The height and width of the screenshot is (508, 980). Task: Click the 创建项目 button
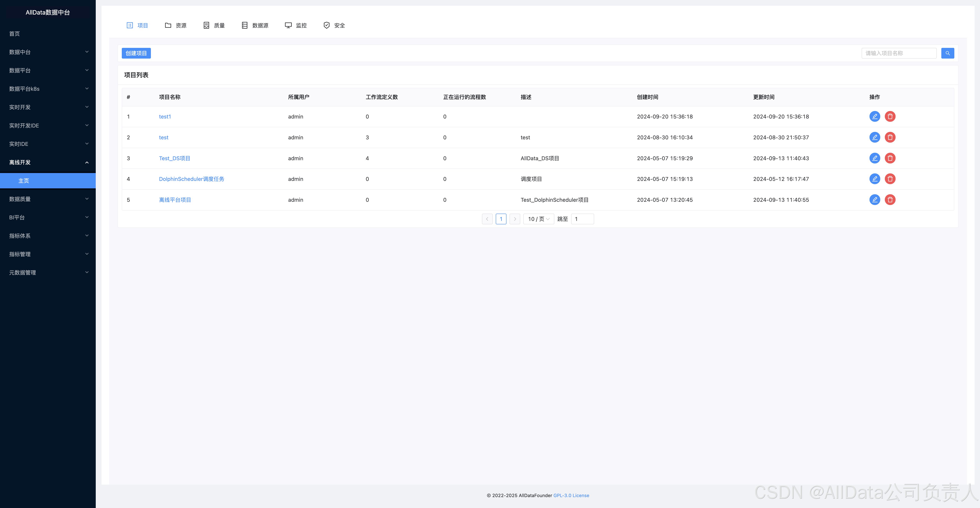(136, 53)
